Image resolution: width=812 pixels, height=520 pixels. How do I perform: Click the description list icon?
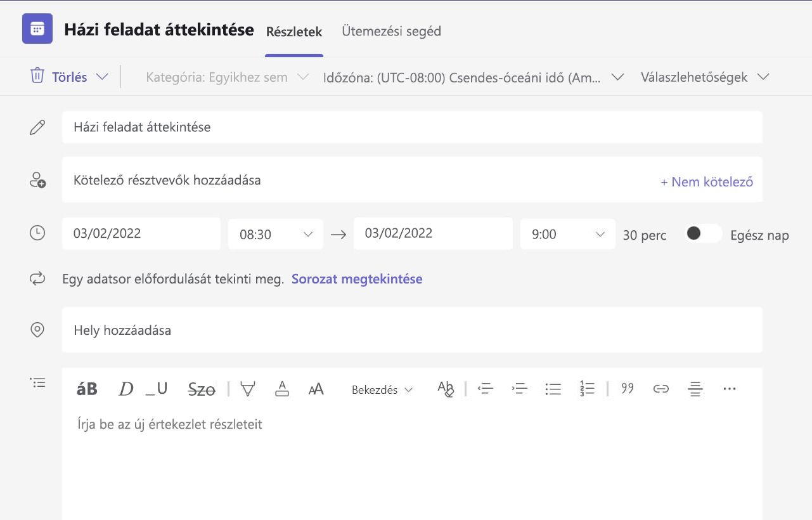point(37,383)
